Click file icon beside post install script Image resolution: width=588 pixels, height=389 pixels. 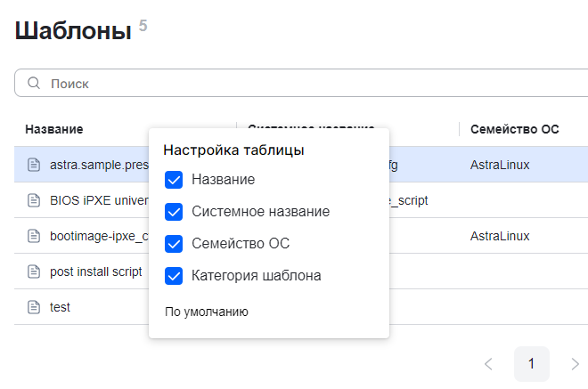click(34, 271)
